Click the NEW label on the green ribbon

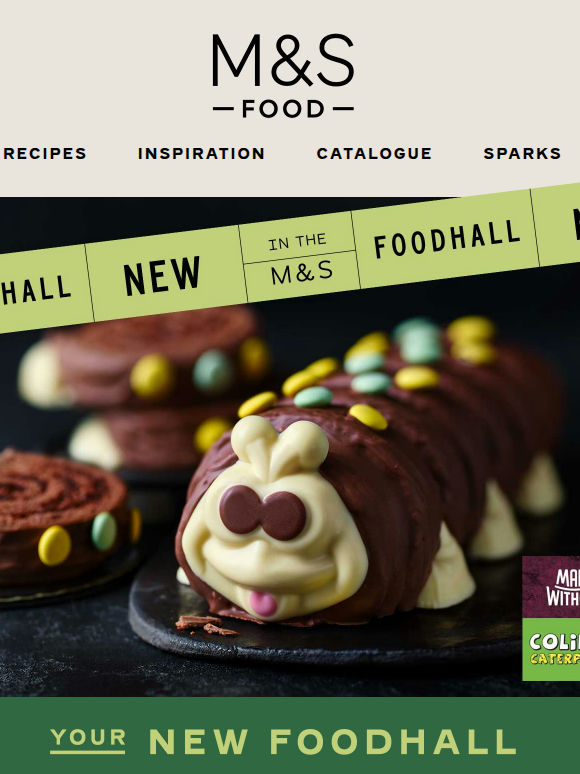(162, 275)
